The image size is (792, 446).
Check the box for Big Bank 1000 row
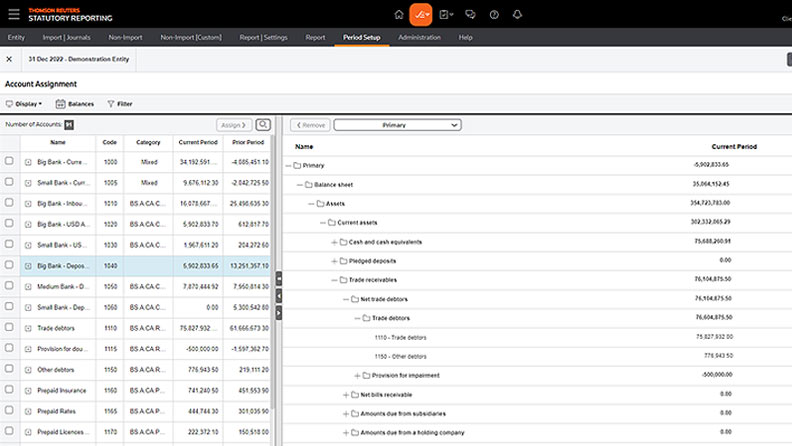pyautogui.click(x=9, y=161)
